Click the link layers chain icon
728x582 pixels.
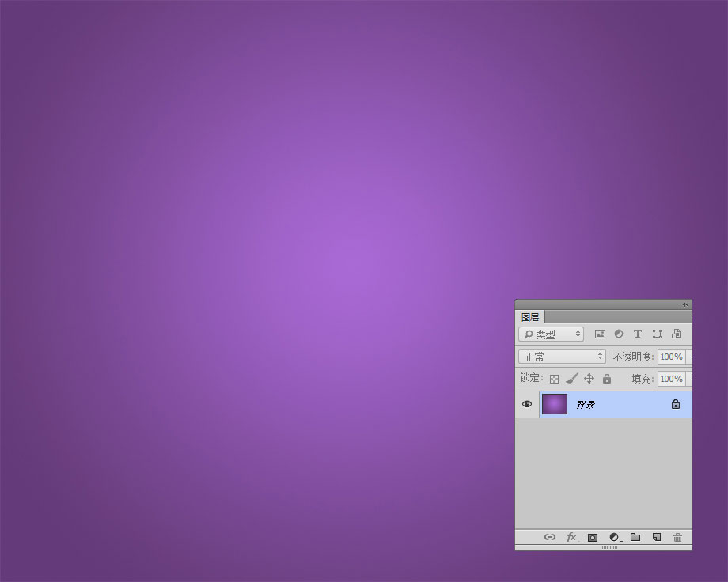point(550,537)
